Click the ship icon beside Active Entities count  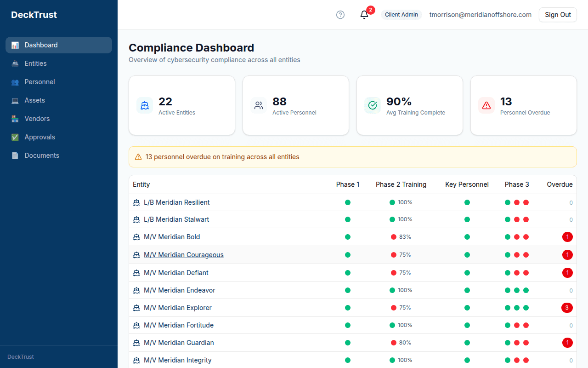click(x=145, y=105)
